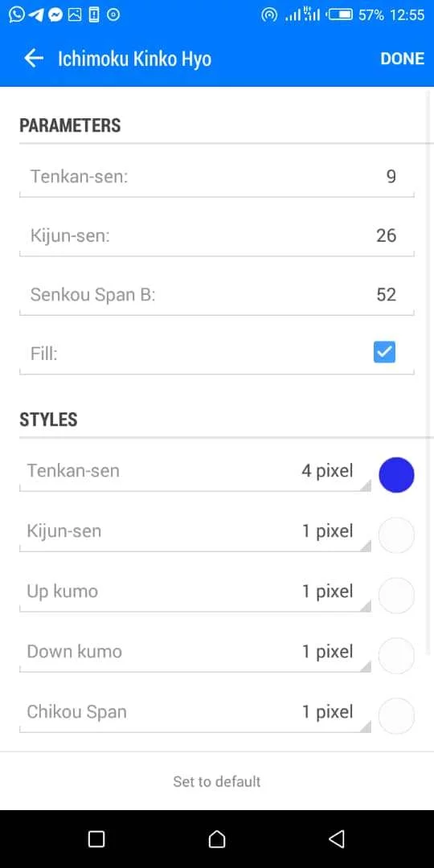434x868 pixels.
Task: Uncheck the Fill checkbox
Action: 384,352
